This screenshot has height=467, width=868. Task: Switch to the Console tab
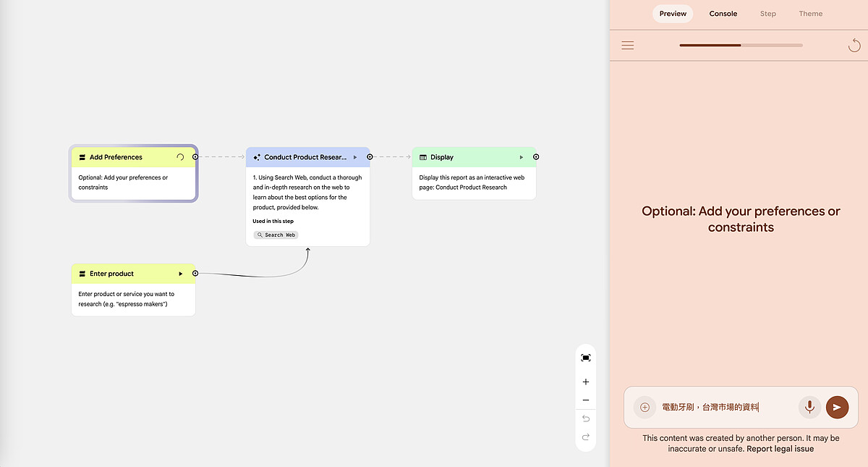coord(723,14)
